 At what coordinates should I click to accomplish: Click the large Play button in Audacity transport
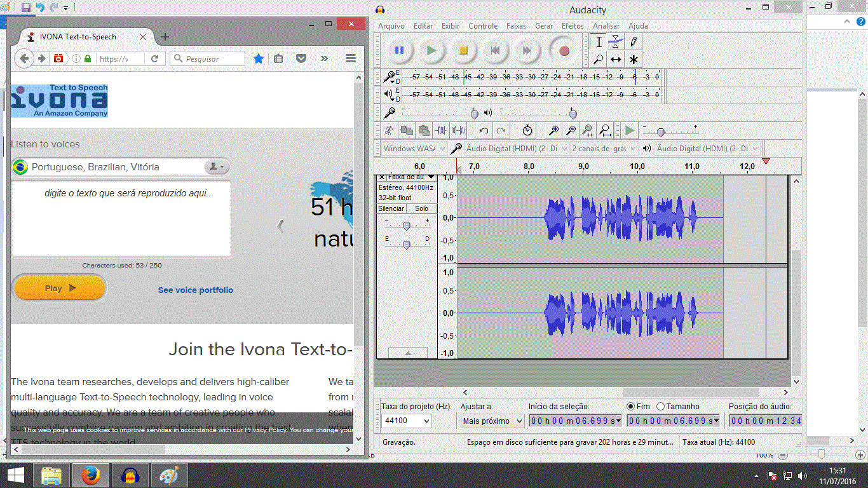pyautogui.click(x=431, y=50)
